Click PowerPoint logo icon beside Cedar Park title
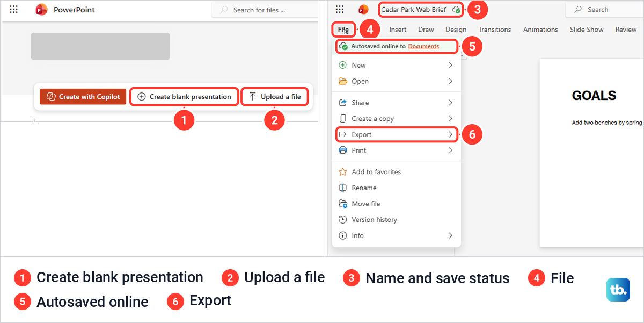 click(363, 9)
